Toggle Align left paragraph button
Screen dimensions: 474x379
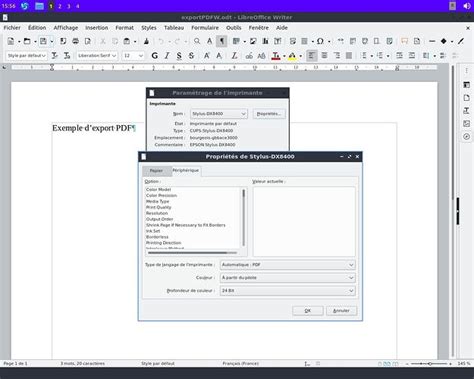[x=312, y=56]
